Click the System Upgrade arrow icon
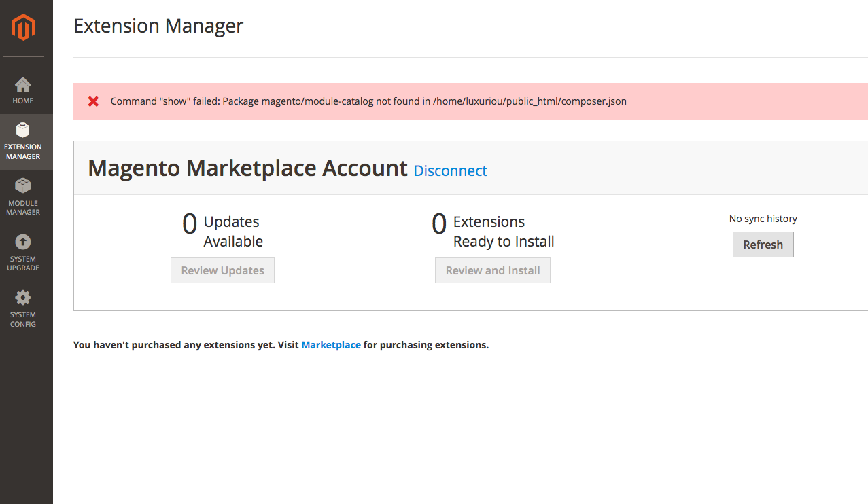Screen dimensions: 868x504 click(23, 242)
